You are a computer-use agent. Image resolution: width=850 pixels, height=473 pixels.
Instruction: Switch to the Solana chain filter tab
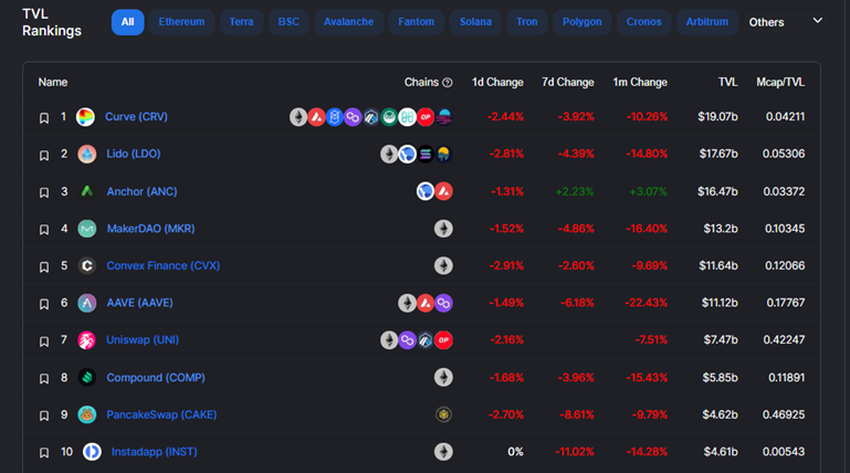pyautogui.click(x=475, y=22)
